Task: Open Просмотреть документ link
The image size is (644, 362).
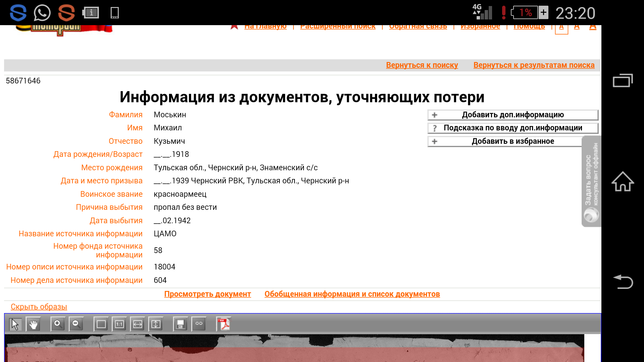Action: 207,294
